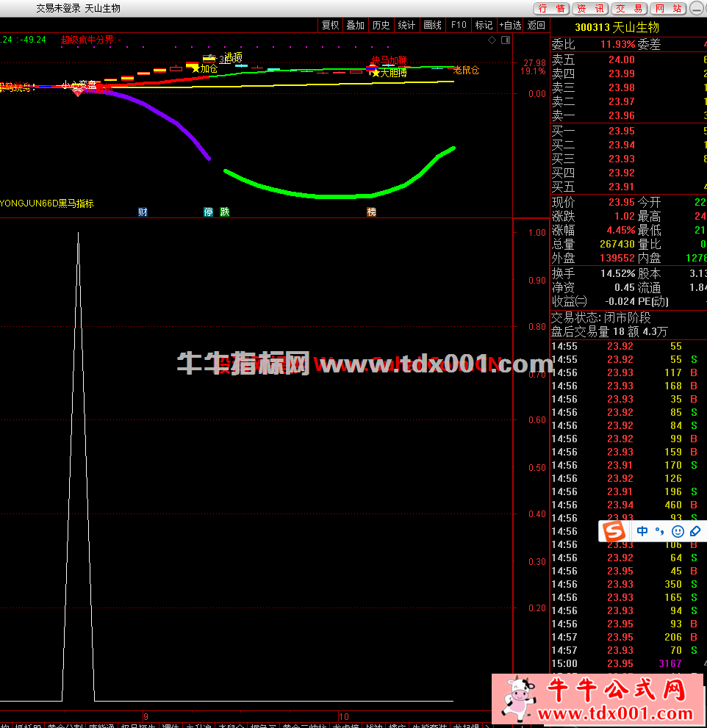The height and width of the screenshot is (728, 707).
Task: Click the 交易状态: 闭市阶段 line
Action: [x=600, y=317]
